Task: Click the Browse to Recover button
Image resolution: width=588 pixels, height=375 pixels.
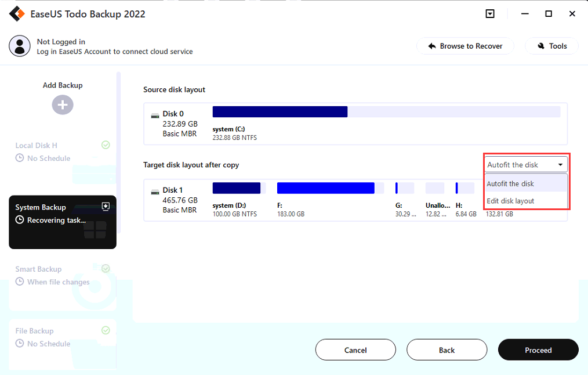Action: 465,46
